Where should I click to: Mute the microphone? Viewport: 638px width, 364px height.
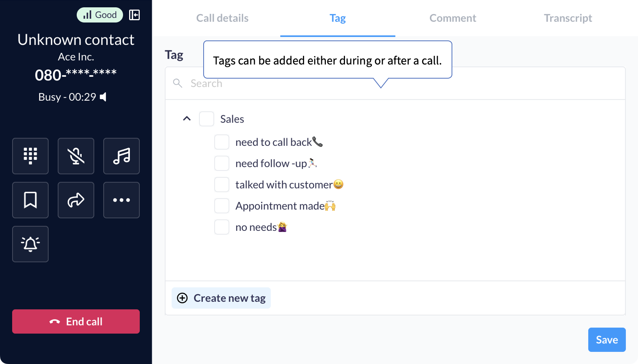(x=76, y=156)
